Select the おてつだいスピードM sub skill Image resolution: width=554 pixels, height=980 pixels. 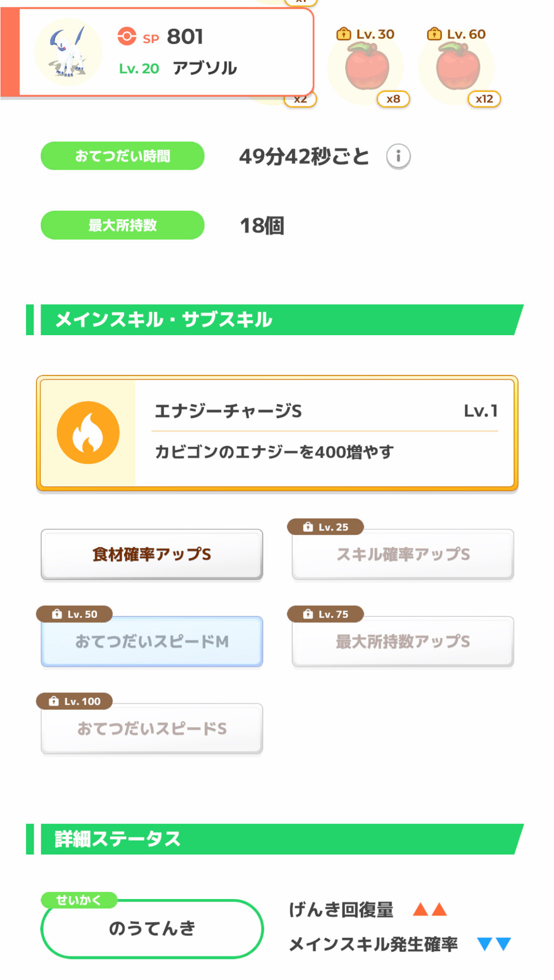[x=152, y=642]
